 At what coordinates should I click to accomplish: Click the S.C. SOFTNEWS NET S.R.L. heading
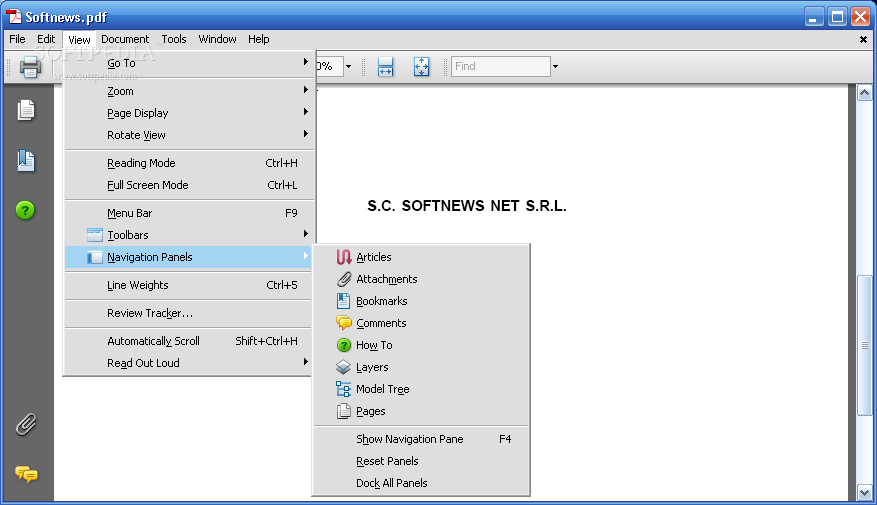[x=467, y=206]
